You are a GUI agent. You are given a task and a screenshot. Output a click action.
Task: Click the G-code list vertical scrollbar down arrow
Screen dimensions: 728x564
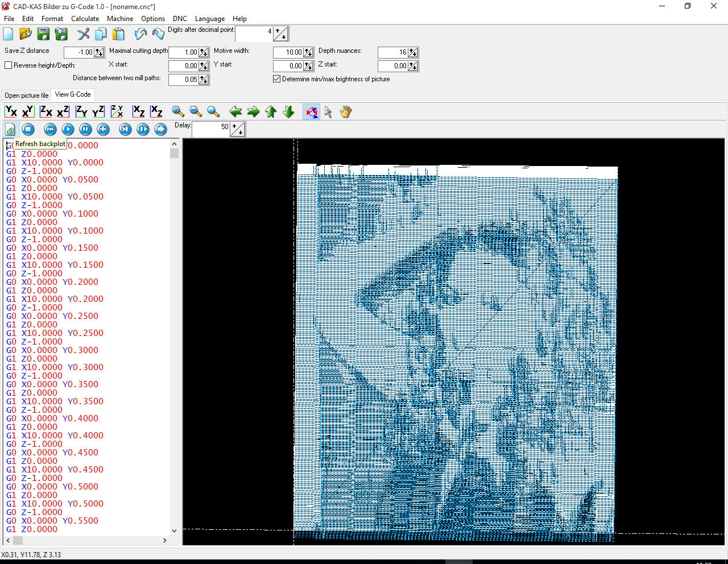point(174,530)
